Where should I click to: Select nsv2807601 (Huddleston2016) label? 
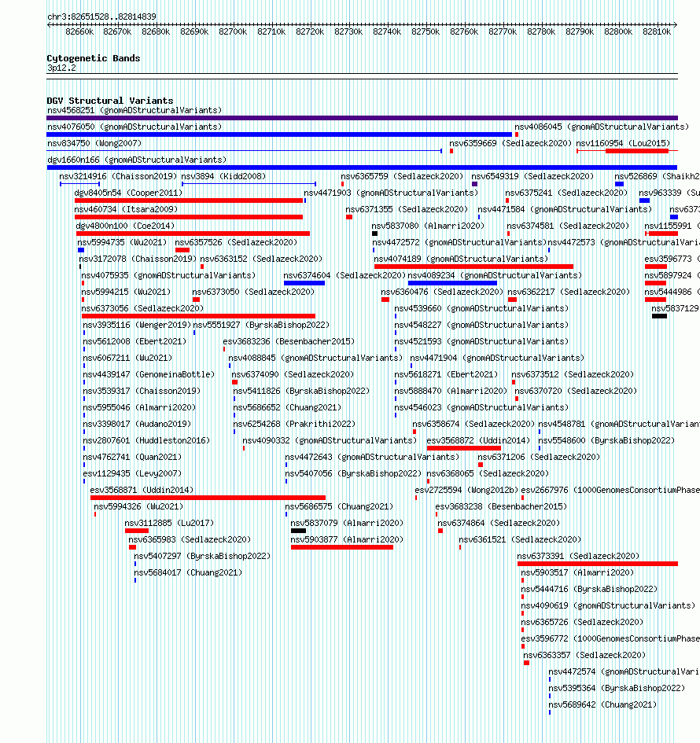[146, 440]
